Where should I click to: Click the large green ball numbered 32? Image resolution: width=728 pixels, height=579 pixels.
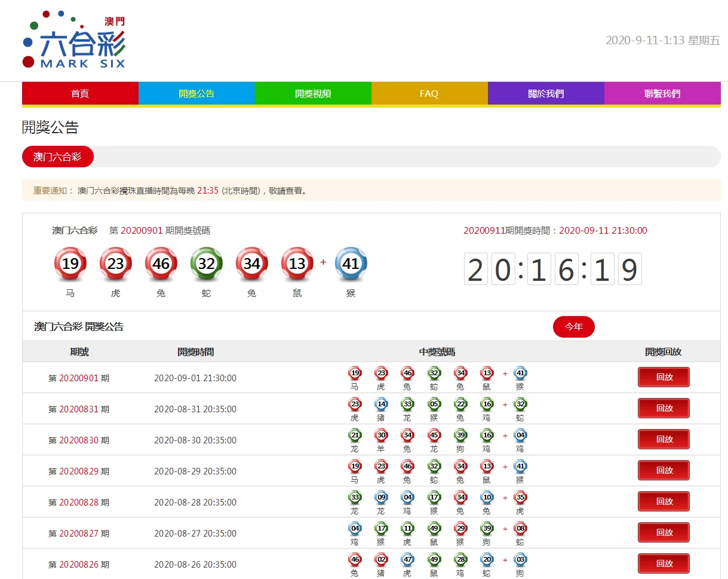(x=207, y=264)
